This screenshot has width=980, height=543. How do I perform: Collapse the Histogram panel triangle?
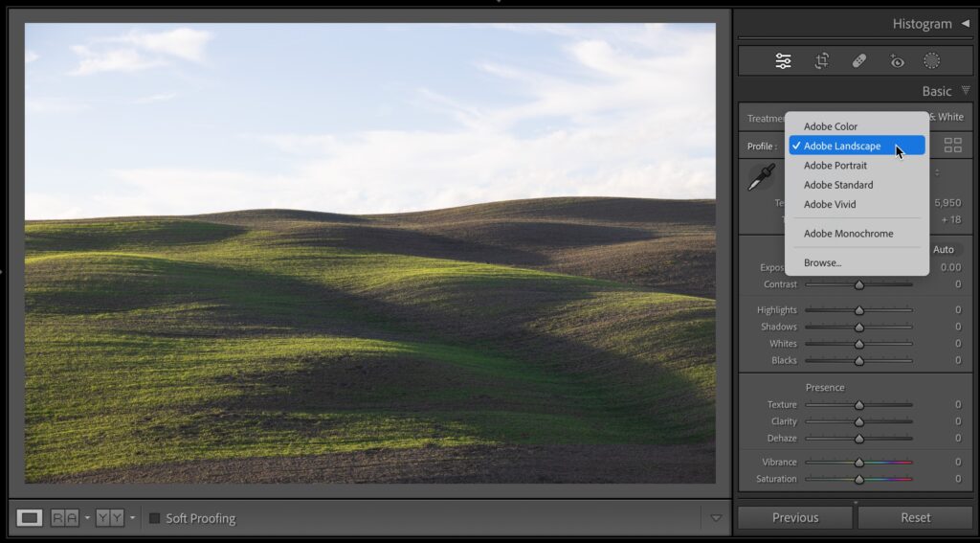[x=965, y=24]
